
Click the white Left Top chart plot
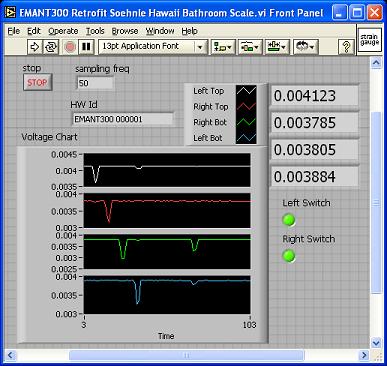click(x=167, y=170)
